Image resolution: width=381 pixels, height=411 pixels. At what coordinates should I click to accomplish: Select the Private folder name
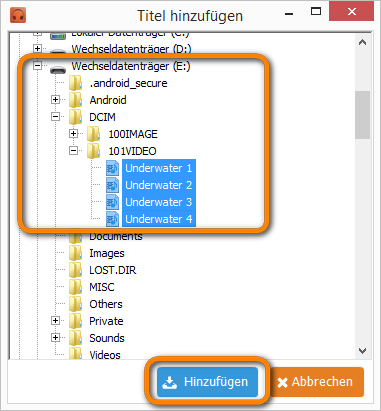point(106,321)
